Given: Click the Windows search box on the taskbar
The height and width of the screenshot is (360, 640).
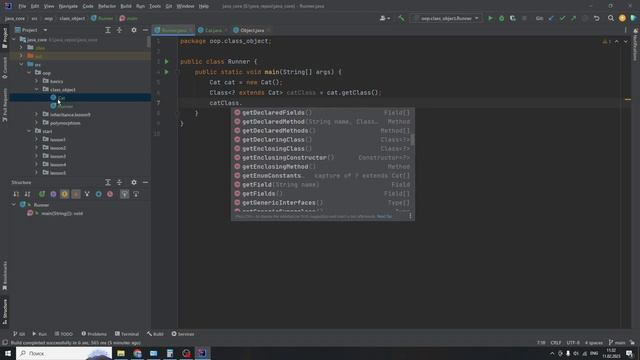Looking at the screenshot, I should click(x=64, y=353).
